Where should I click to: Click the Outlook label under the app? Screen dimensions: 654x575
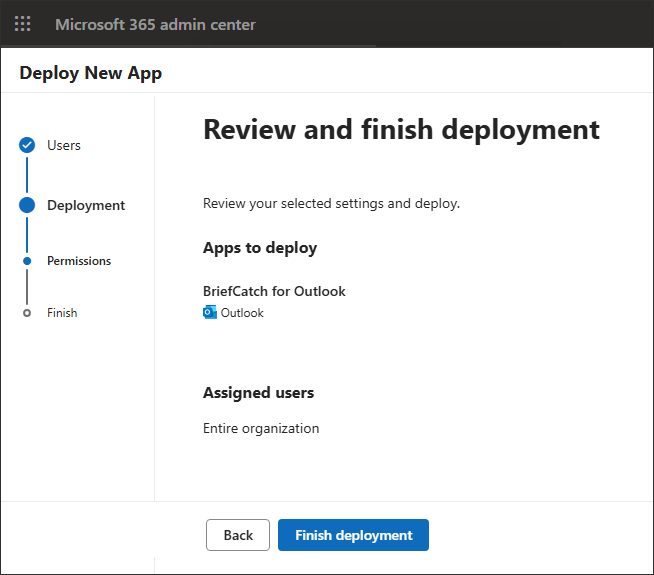[x=242, y=313]
